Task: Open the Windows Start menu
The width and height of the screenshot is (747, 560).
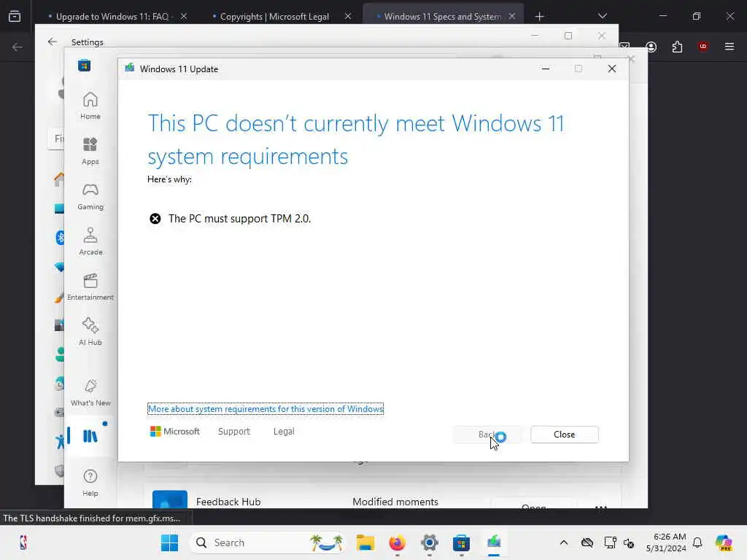Action: click(169, 542)
